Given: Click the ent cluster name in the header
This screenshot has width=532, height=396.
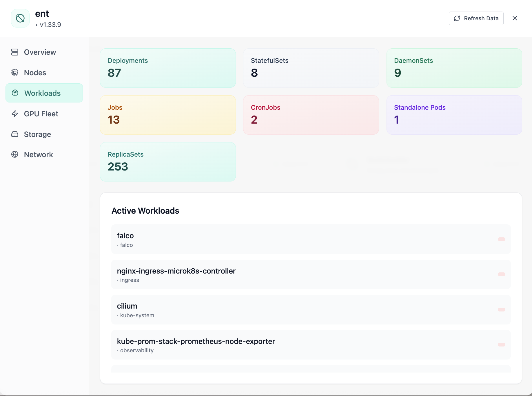Looking at the screenshot, I should (42, 14).
